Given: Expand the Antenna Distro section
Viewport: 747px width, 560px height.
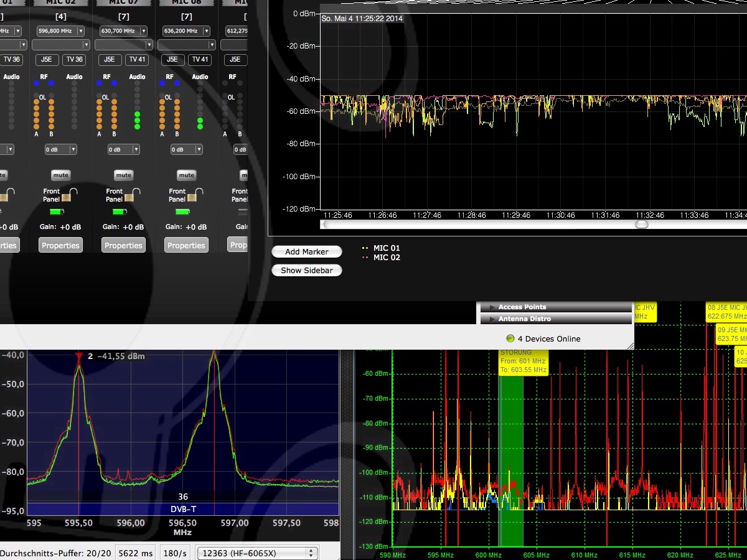Looking at the screenshot, I should pyautogui.click(x=557, y=319).
